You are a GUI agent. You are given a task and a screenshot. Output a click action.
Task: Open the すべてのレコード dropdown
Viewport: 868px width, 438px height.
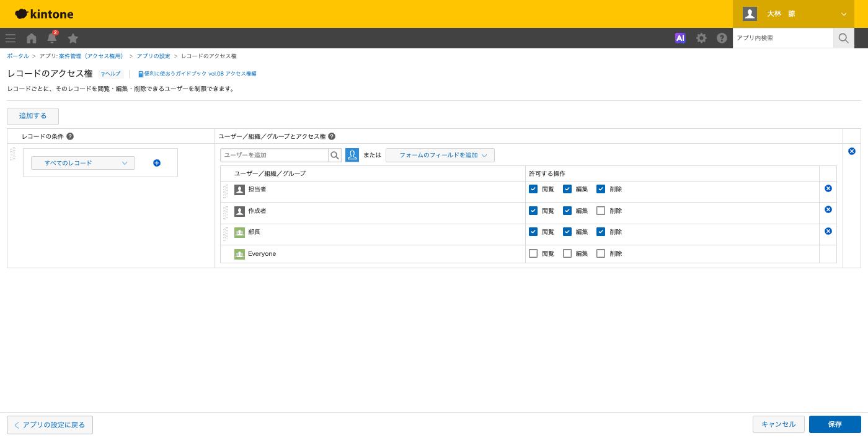click(83, 163)
